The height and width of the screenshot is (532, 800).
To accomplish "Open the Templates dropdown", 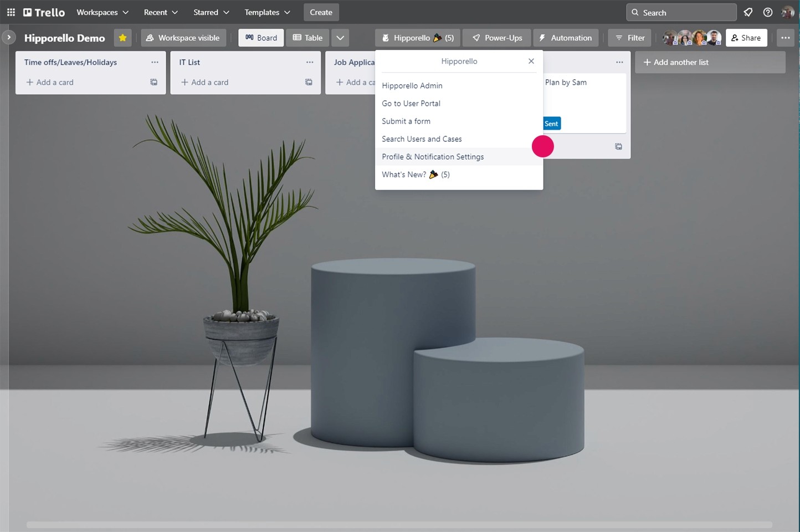I will (267, 12).
